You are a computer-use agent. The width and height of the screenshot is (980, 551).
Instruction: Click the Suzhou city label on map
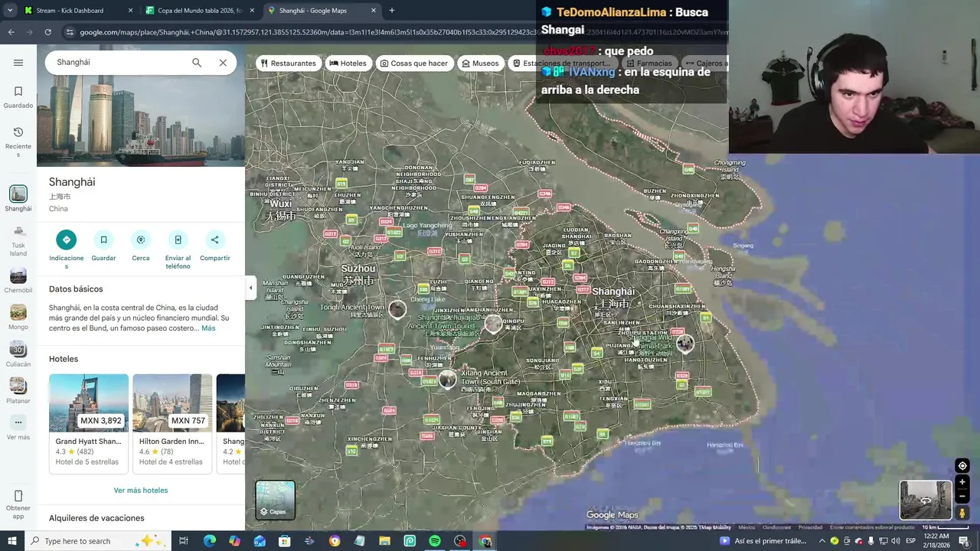coord(358,269)
